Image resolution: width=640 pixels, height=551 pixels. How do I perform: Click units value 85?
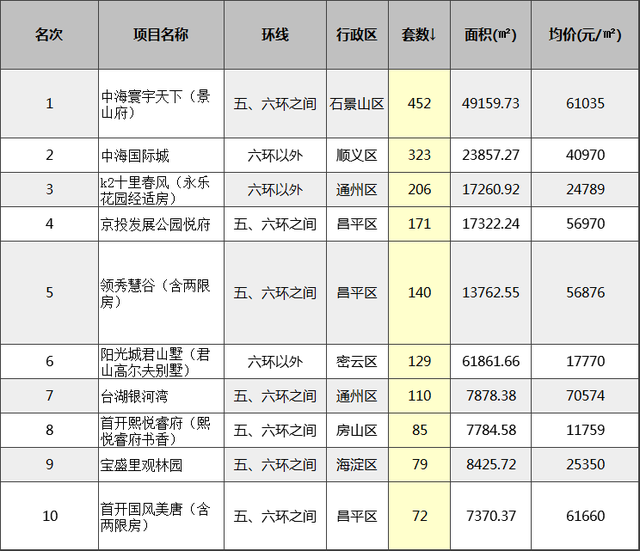coord(419,430)
